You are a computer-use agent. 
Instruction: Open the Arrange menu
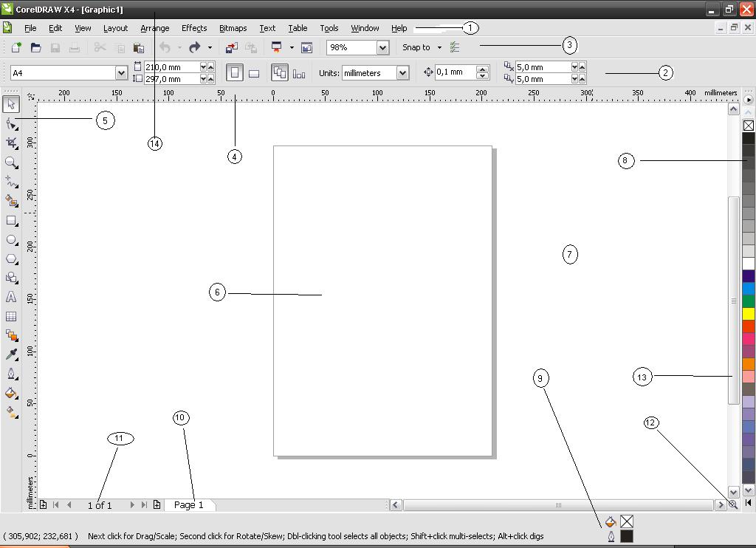(155, 28)
